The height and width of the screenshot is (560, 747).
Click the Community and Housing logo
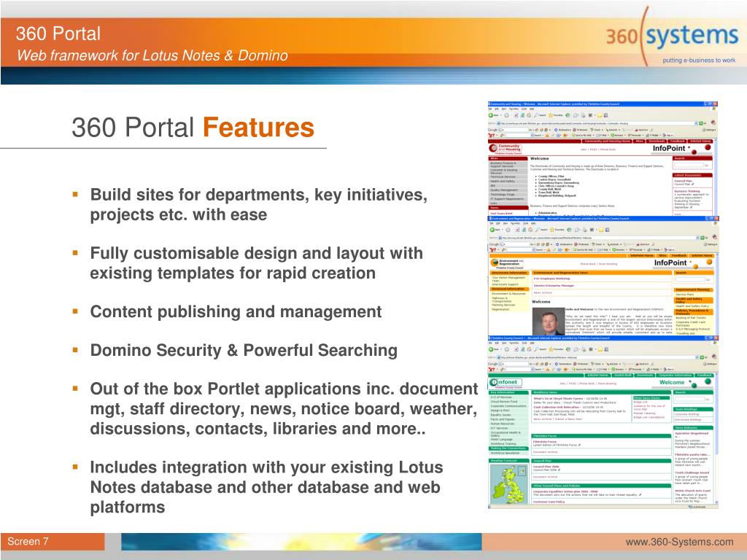506,149
